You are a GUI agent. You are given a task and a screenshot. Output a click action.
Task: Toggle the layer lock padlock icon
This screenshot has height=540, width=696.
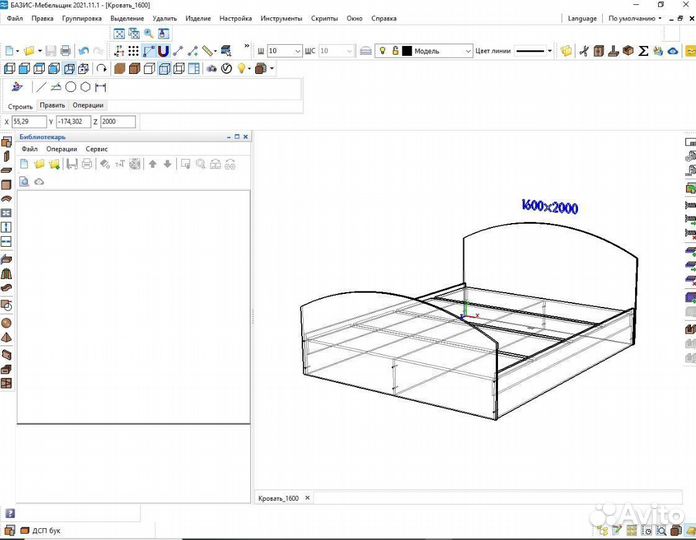pyautogui.click(x=395, y=50)
